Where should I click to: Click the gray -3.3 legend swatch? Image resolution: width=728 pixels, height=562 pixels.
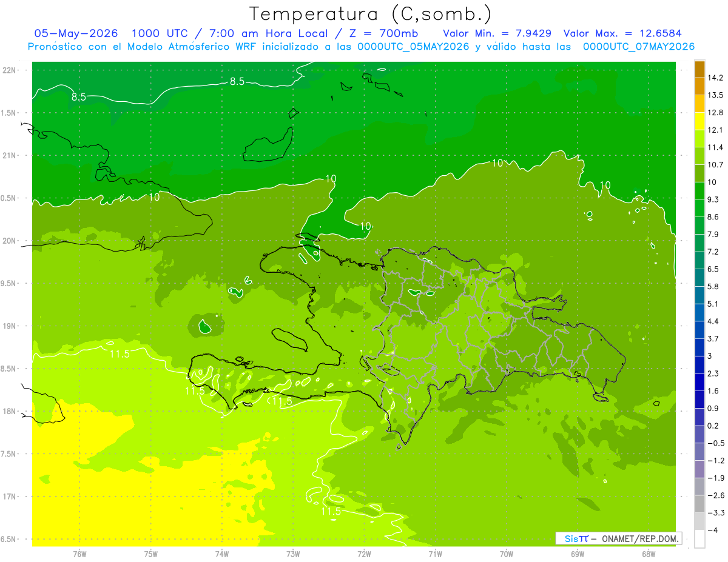699,504
